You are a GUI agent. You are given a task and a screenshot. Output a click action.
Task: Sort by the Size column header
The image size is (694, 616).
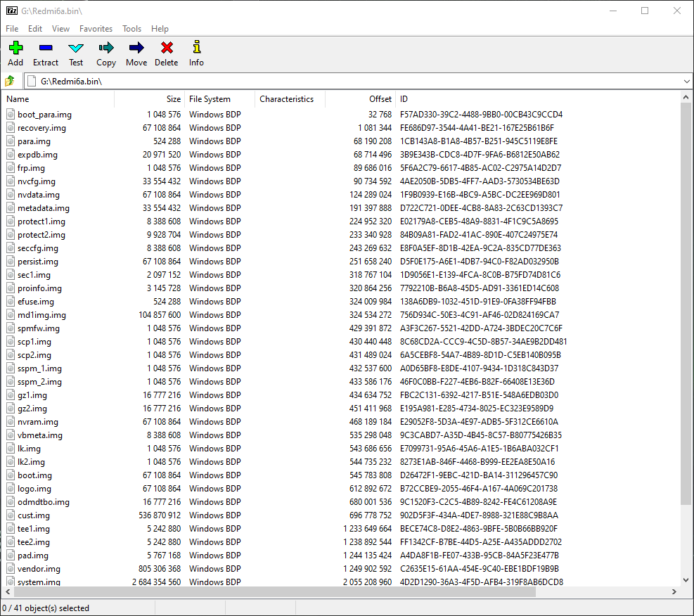pyautogui.click(x=150, y=99)
